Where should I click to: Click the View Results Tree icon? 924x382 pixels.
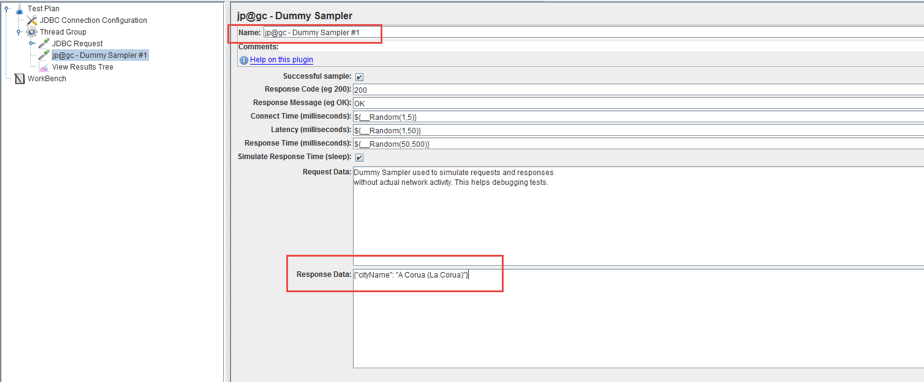click(x=44, y=67)
